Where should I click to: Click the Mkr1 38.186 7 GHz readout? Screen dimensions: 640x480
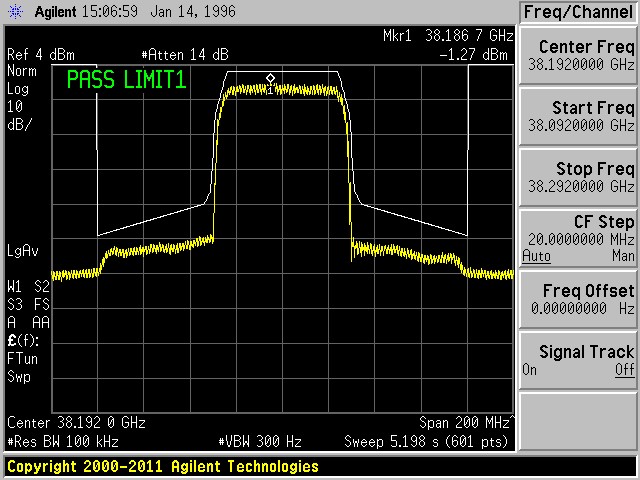point(448,36)
